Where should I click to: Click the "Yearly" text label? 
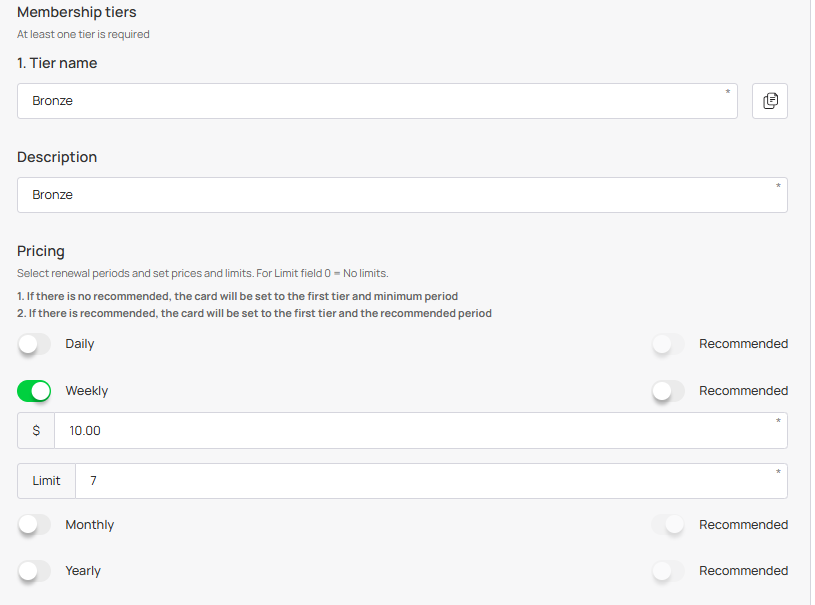pyautogui.click(x=83, y=571)
